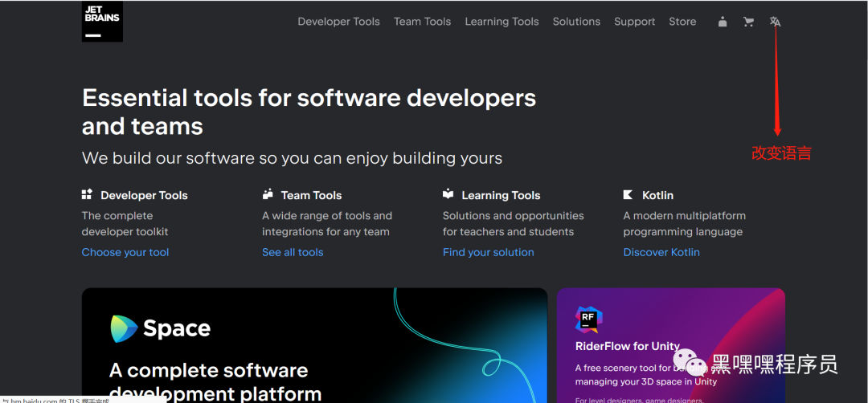Image resolution: width=868 pixels, height=403 pixels.
Task: Follow the 'See all tools' link
Action: pyautogui.click(x=293, y=252)
